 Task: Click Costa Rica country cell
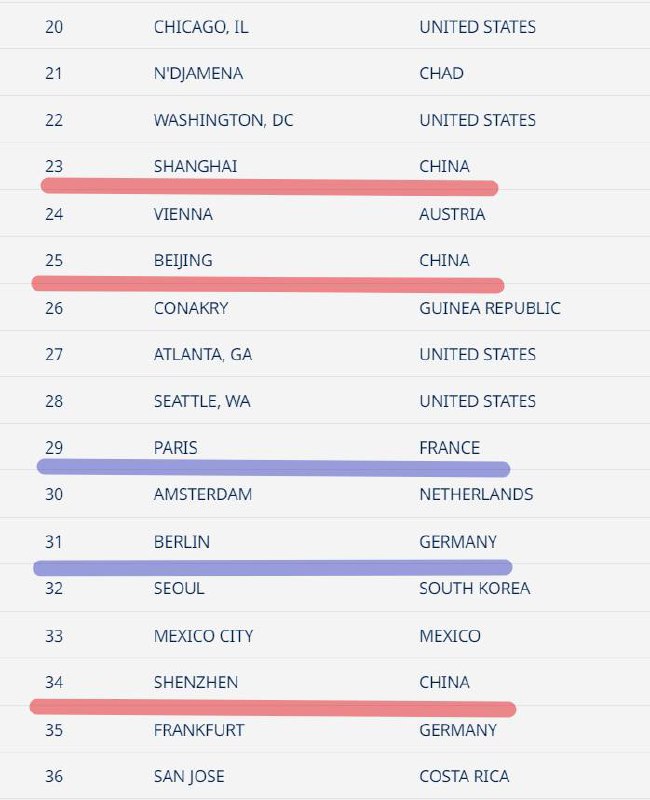click(x=464, y=777)
